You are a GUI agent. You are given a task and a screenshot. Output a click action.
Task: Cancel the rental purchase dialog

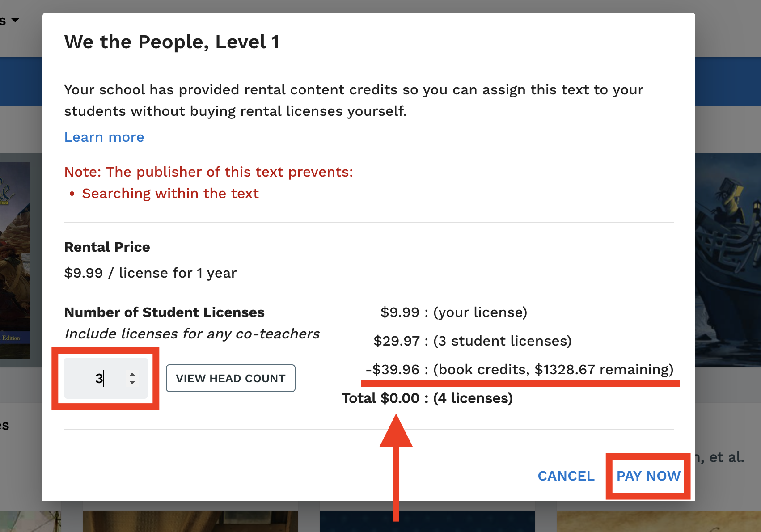tap(566, 476)
